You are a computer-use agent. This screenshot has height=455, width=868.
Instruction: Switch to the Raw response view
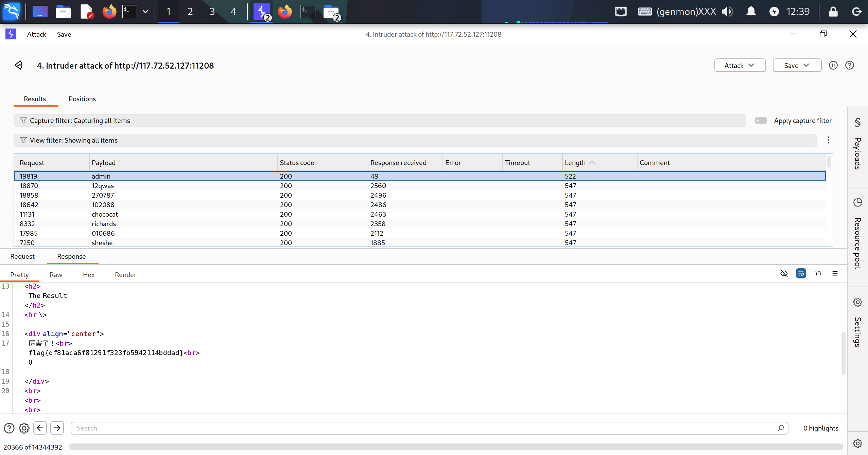(56, 275)
